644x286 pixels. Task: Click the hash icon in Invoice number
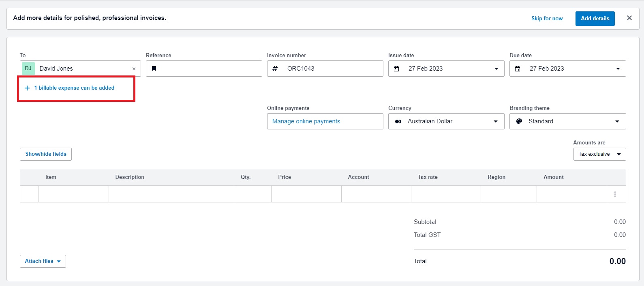pyautogui.click(x=275, y=69)
